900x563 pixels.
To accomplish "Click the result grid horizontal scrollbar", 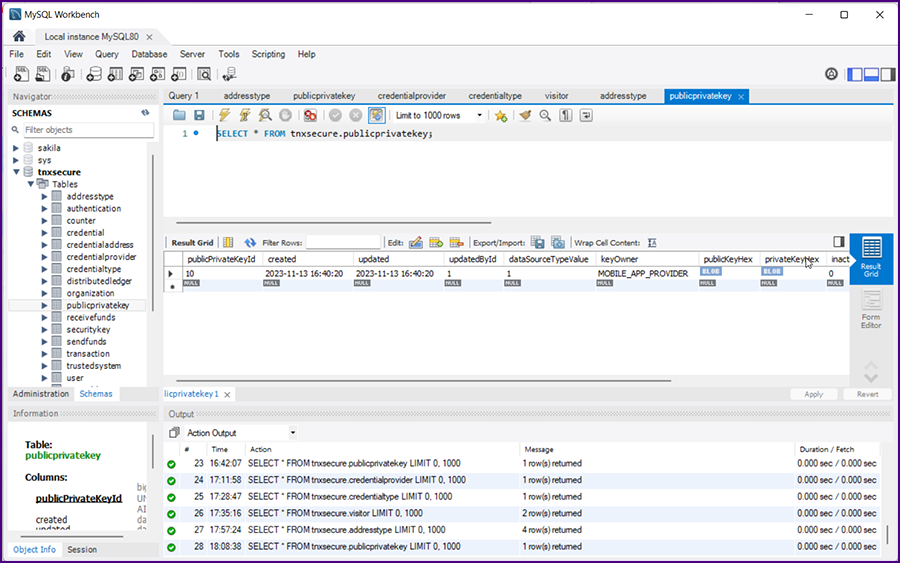I will pos(424,380).
